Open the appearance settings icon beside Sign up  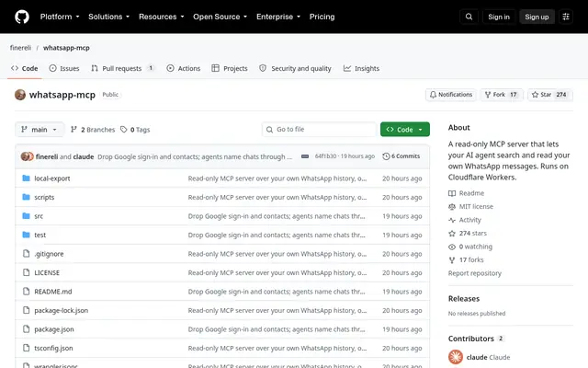[566, 17]
